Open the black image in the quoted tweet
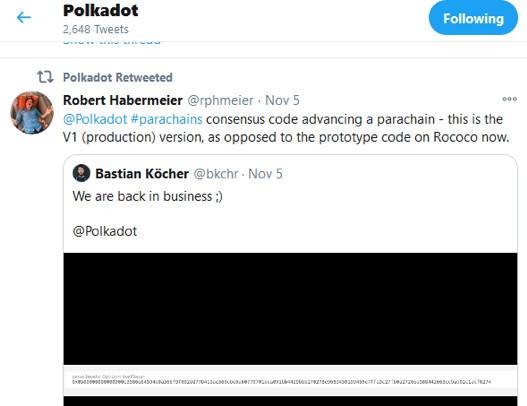This screenshot has height=406, width=527. (x=290, y=309)
